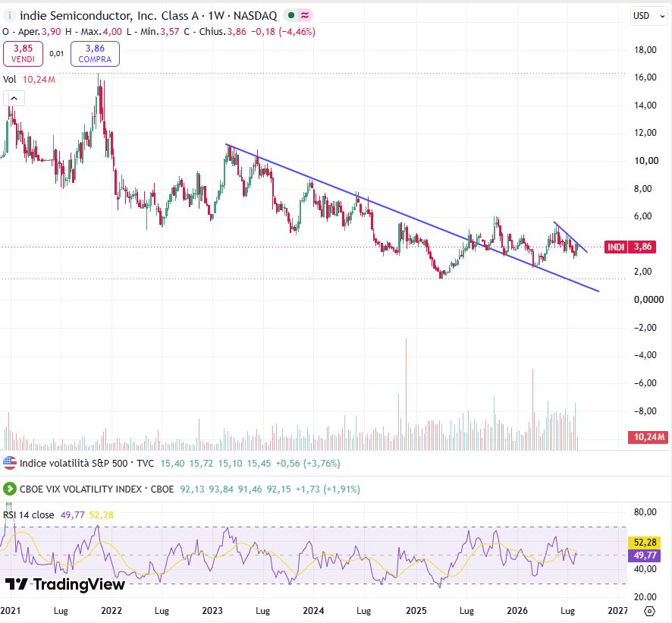Click the yellow 52,28 RSI value label
Viewport: 672px width, 623px height.
coord(645,543)
